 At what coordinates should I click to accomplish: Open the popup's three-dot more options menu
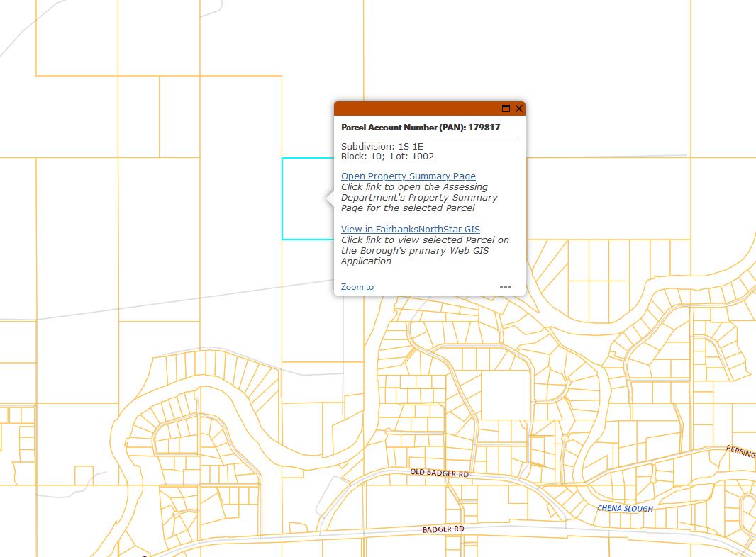(x=505, y=287)
